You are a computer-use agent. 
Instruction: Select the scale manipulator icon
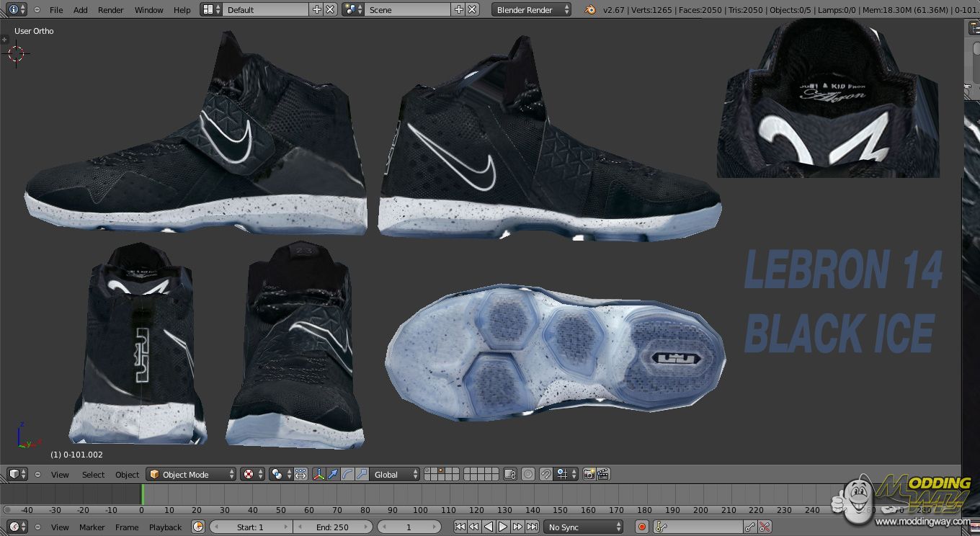[x=362, y=474]
